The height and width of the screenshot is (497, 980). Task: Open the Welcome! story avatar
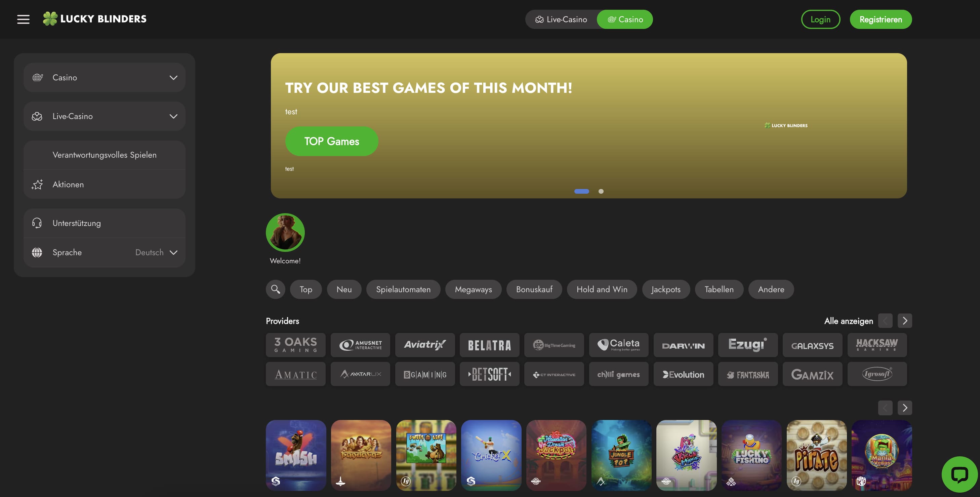click(x=285, y=232)
